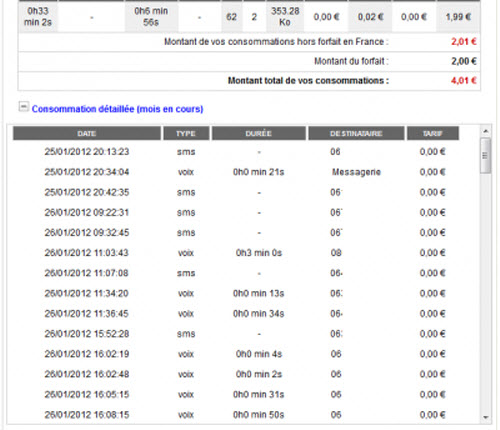Click the Messagerie recipient entry

click(x=356, y=172)
